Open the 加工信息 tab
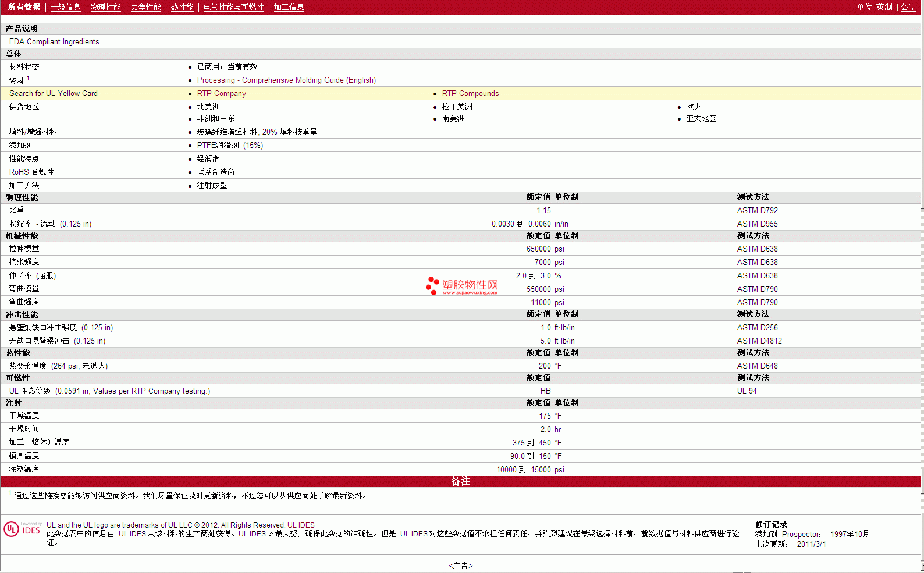The width and height of the screenshot is (924, 573). [289, 8]
